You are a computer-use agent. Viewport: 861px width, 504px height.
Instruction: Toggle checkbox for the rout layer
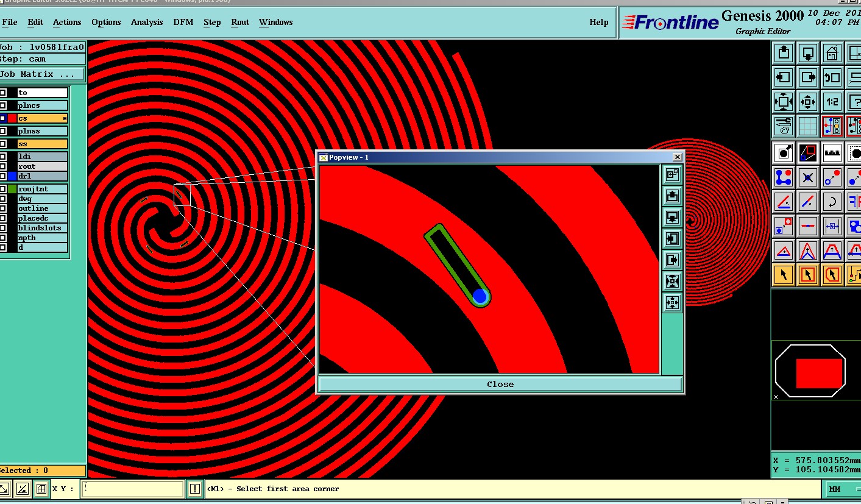coord(3,166)
